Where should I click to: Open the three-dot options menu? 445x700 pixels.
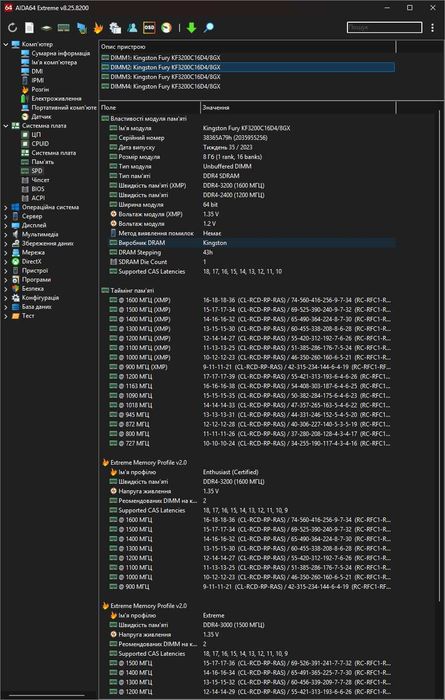pos(433,28)
